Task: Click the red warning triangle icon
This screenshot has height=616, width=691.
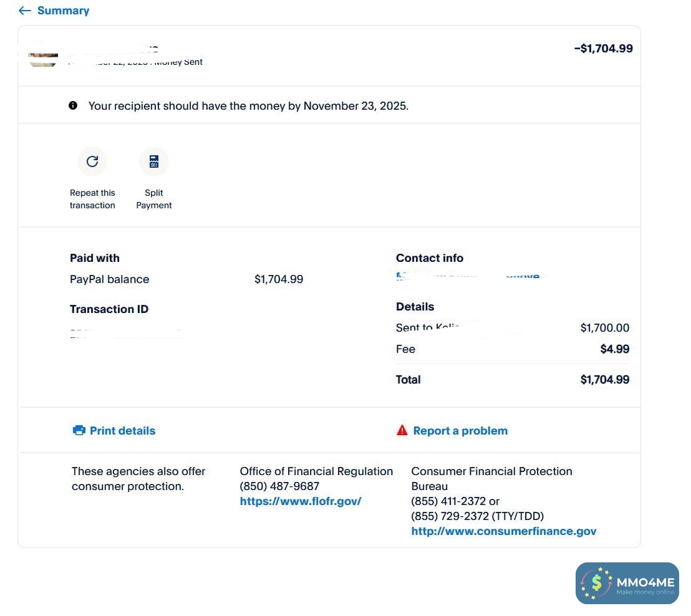Action: pos(402,430)
